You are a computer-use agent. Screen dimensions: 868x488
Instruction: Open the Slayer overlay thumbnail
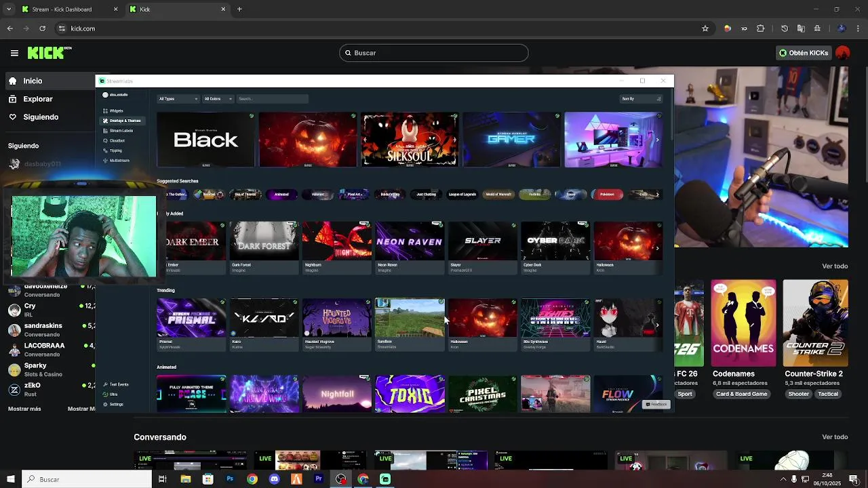482,247
